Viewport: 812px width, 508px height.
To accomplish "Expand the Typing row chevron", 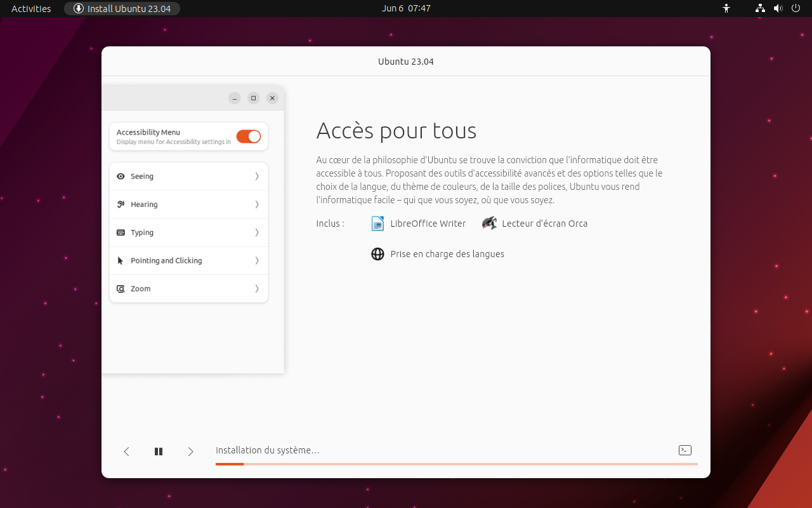I will (257, 232).
